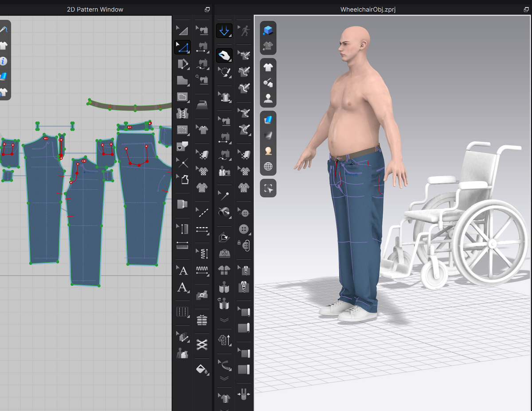Viewport: 532px width, 411px height.
Task: Click the walking avatar animation icon
Action: [x=244, y=31]
